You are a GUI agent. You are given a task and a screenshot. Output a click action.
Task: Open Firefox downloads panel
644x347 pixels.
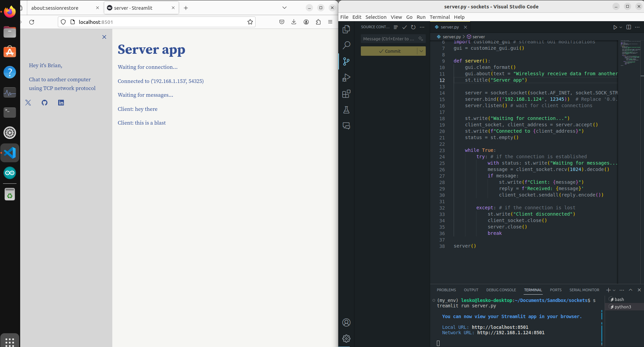pos(294,22)
